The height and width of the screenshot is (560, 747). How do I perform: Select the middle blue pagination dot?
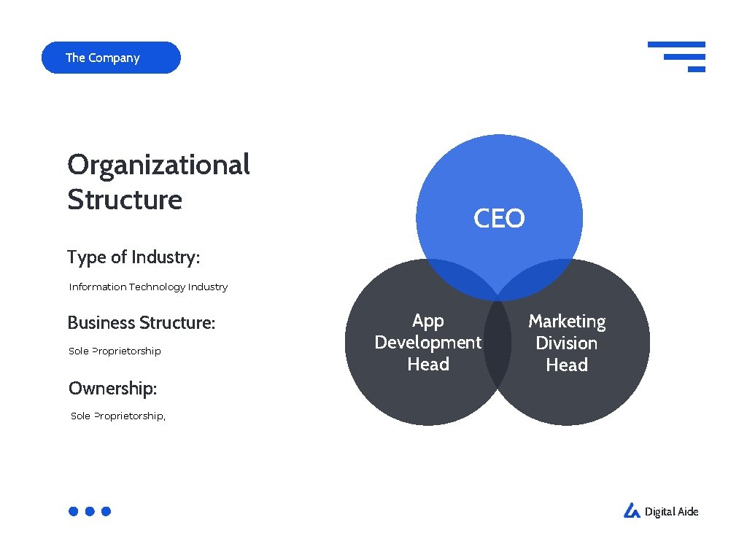coord(90,511)
